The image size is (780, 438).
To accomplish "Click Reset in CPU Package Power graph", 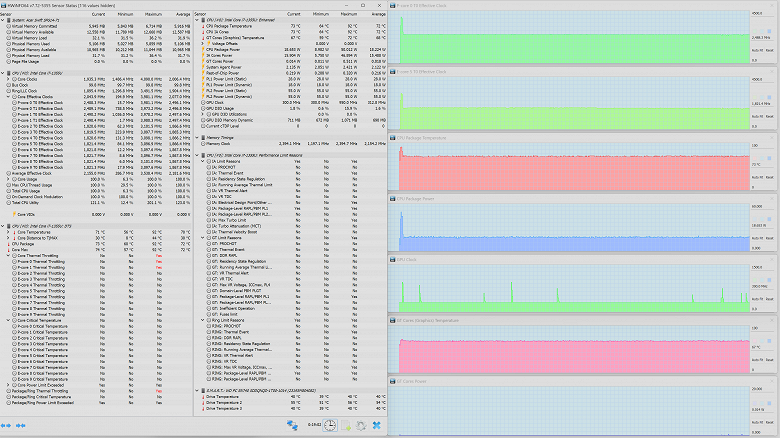I will click(x=770, y=238).
